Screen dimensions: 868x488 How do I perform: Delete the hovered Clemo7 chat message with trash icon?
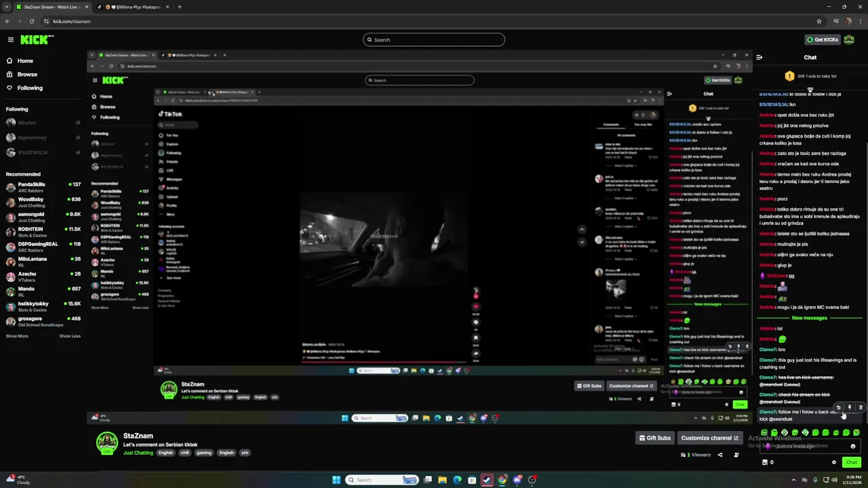[861, 407]
